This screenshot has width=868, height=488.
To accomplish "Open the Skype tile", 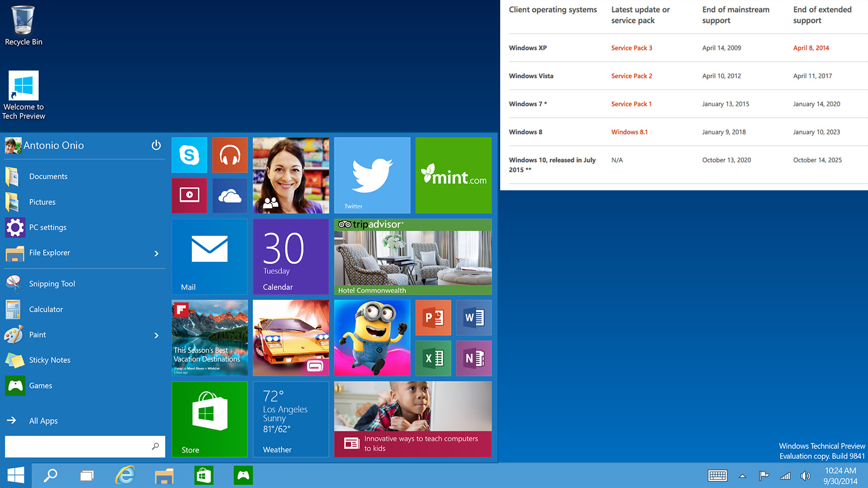I will click(189, 155).
